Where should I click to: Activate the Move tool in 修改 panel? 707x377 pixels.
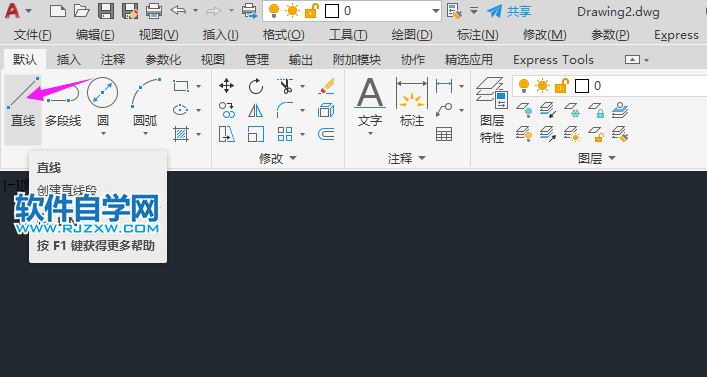[226, 86]
